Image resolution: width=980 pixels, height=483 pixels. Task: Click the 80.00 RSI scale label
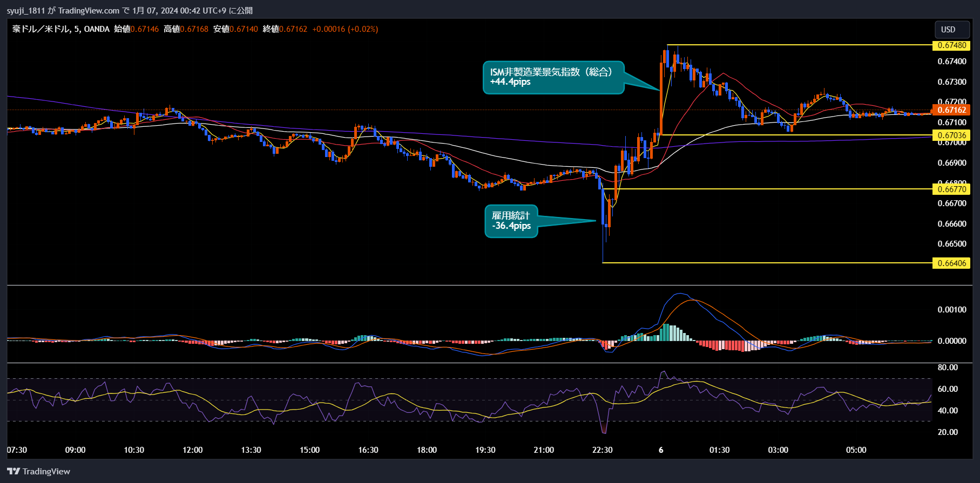pos(948,368)
